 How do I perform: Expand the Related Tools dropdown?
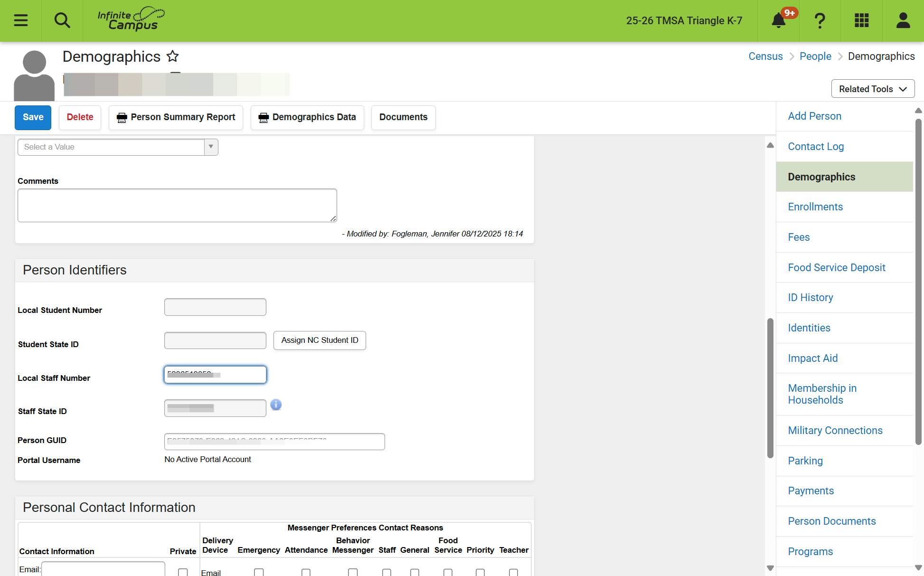coord(873,89)
